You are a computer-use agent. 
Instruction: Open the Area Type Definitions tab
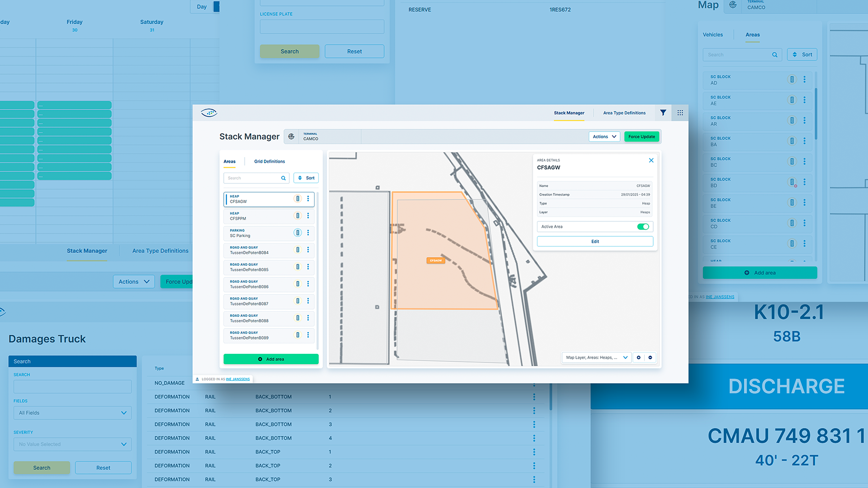(x=624, y=113)
